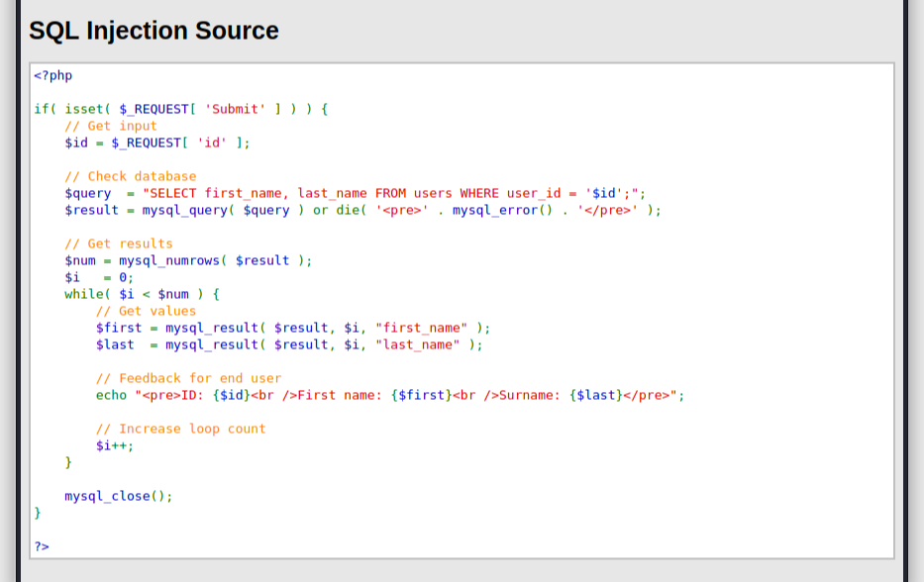Click the '// Get values' comment
924x582 pixels.
[x=146, y=311]
